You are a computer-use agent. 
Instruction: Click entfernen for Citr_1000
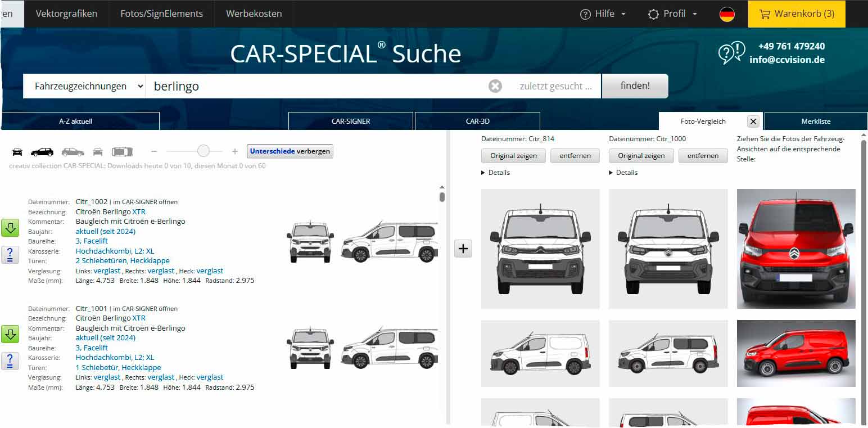click(703, 156)
